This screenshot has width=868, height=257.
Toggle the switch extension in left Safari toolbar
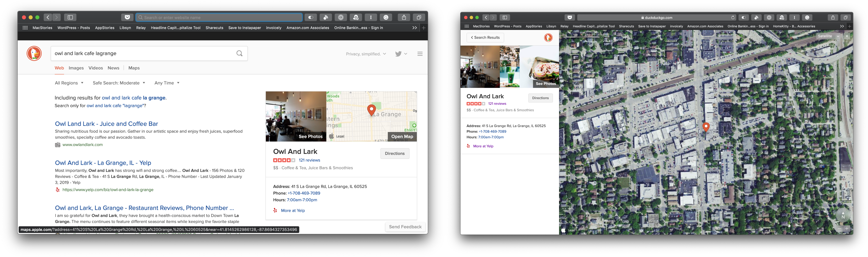pos(311,18)
